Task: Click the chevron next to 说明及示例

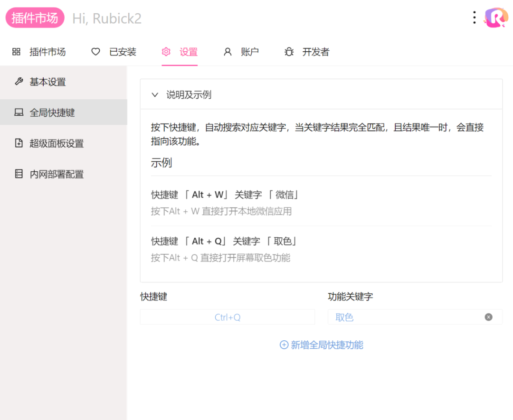Action: pyautogui.click(x=154, y=94)
